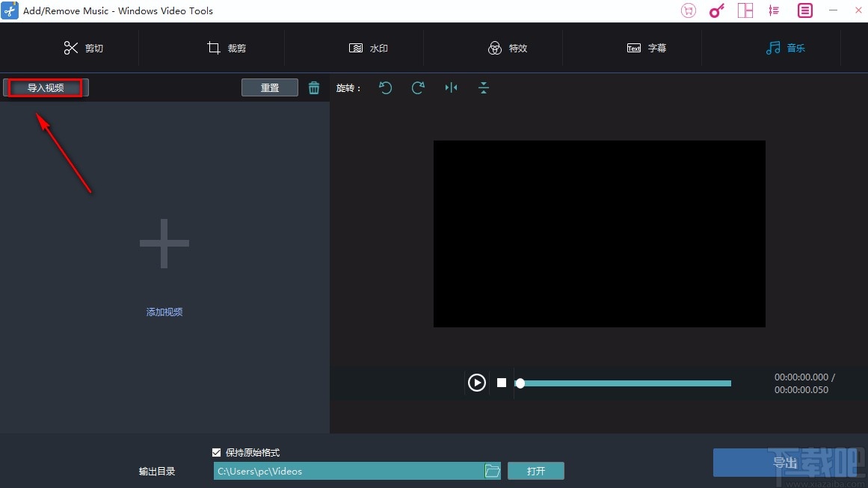The width and height of the screenshot is (868, 488).
Task: Click the large plus to add a video
Action: 164,242
